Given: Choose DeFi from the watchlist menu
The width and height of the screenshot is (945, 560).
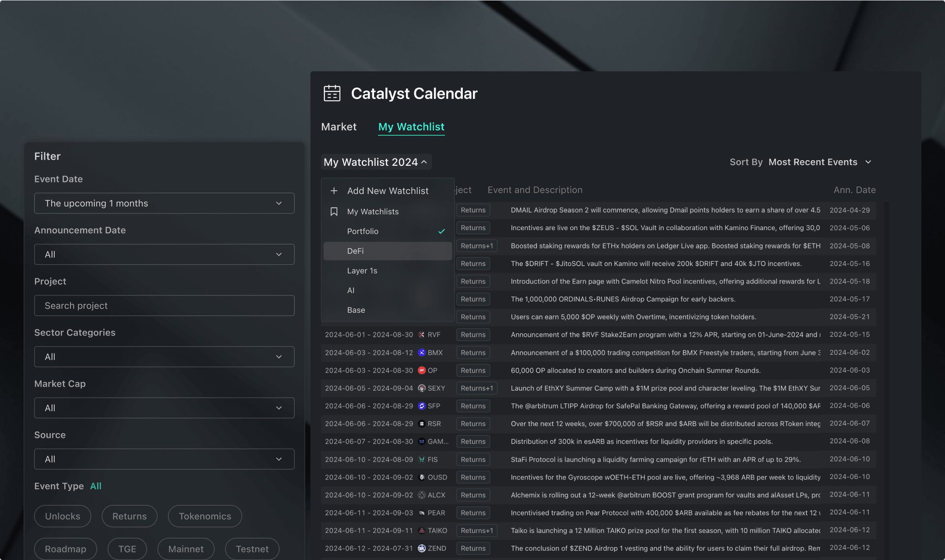Looking at the screenshot, I should click(x=388, y=251).
